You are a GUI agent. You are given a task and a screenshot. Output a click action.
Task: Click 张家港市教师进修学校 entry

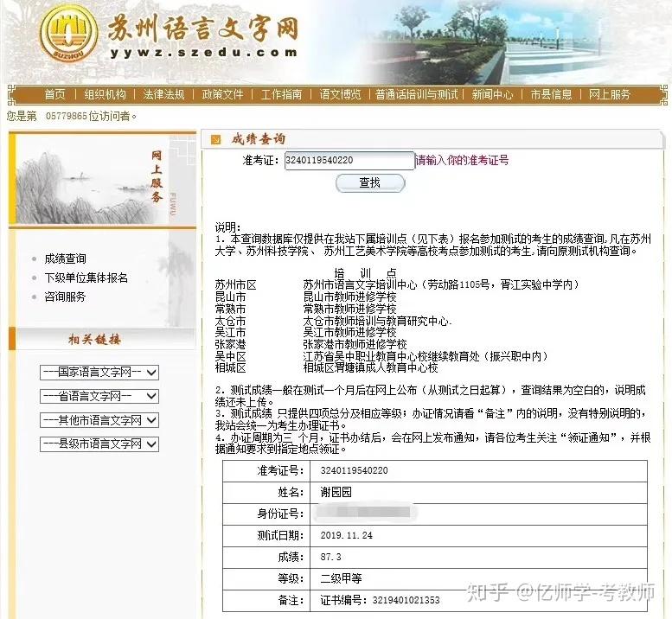click(355, 344)
